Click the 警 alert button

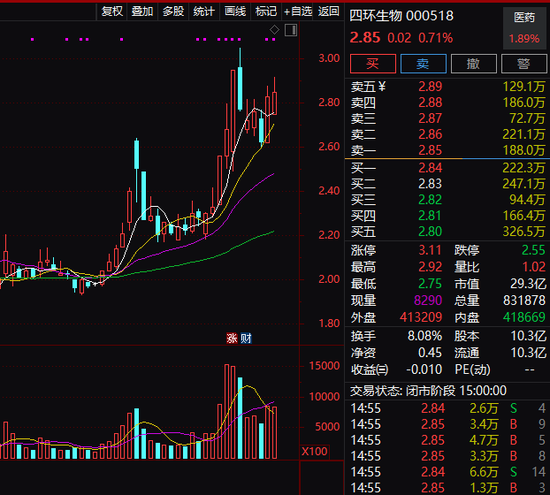(524, 64)
